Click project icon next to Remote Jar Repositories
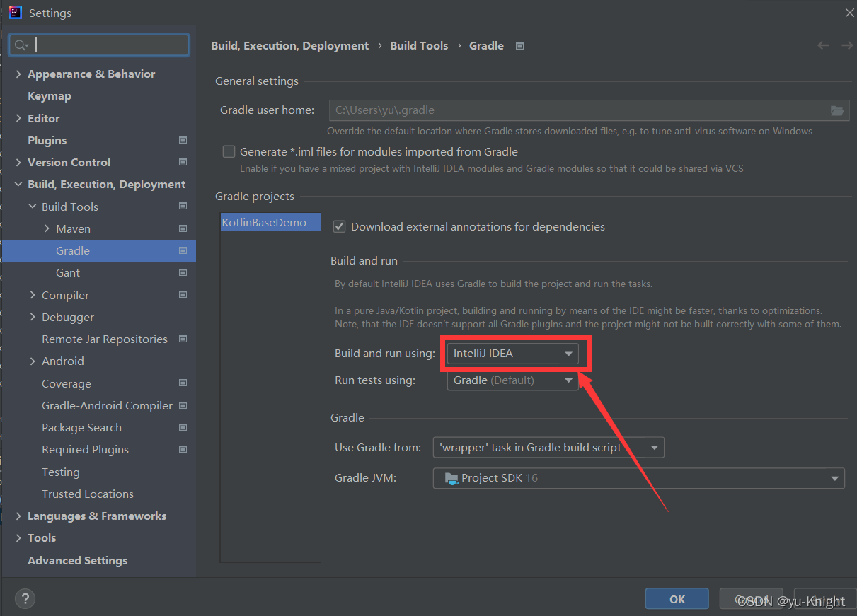The image size is (857, 616). (x=183, y=339)
